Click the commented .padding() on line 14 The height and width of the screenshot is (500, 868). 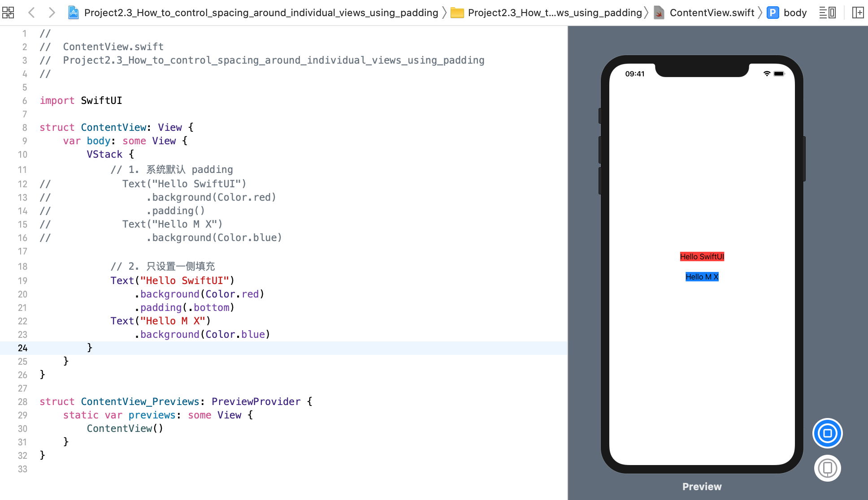tap(175, 211)
